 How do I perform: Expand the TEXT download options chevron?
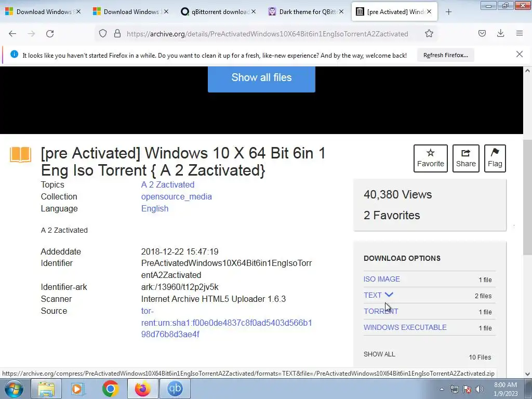tap(389, 295)
